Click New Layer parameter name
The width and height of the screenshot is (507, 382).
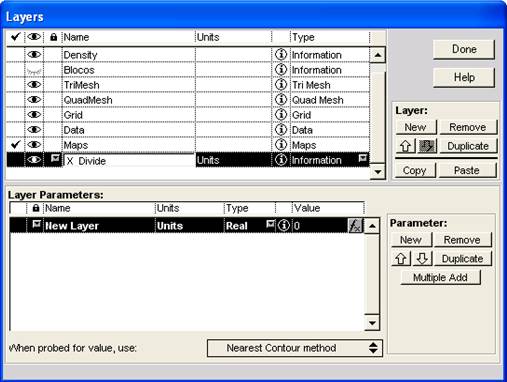(72, 226)
